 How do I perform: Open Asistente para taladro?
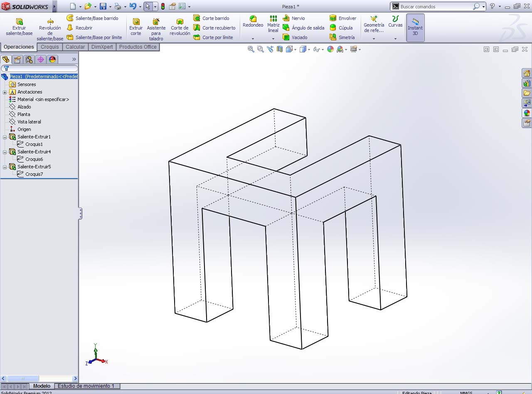pyautogui.click(x=156, y=30)
